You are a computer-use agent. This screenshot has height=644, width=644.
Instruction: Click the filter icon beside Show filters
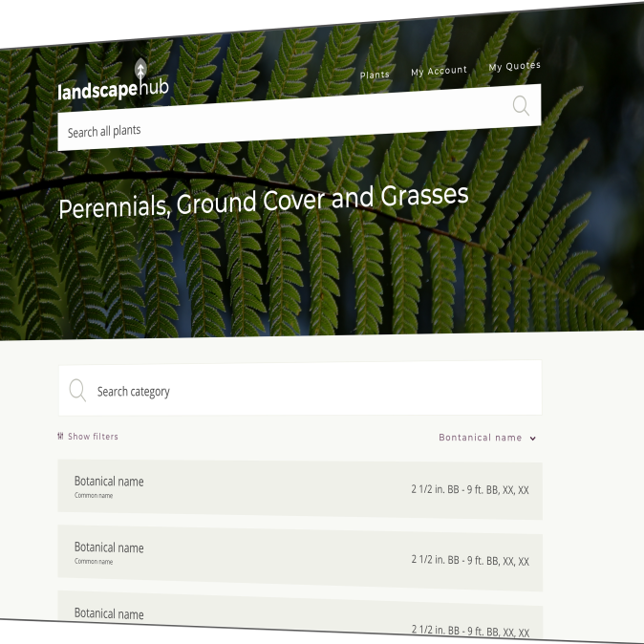60,437
